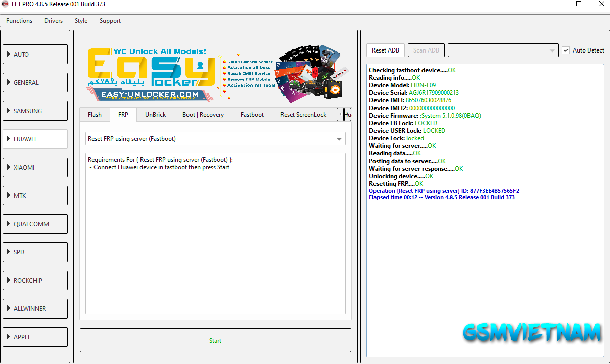Click the Waiting for server response line

[415, 169]
